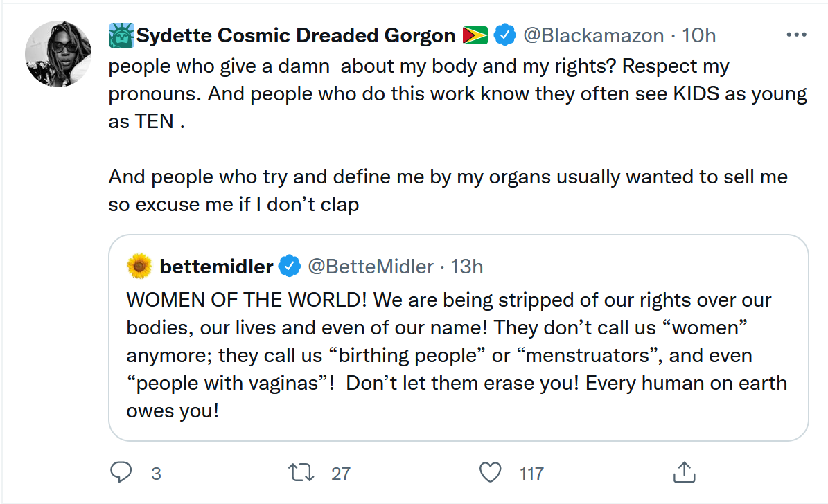Open the three-dot more options menu

[795, 35]
